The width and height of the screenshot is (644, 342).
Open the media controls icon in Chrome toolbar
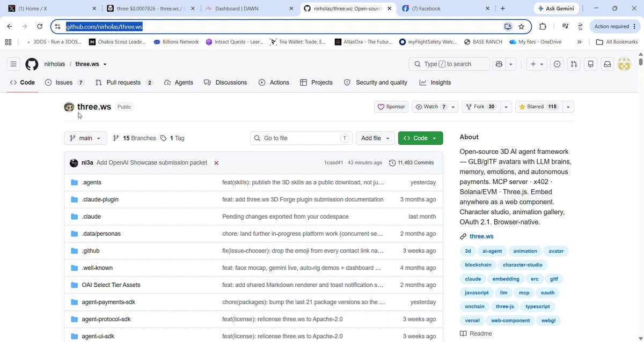pos(565,26)
